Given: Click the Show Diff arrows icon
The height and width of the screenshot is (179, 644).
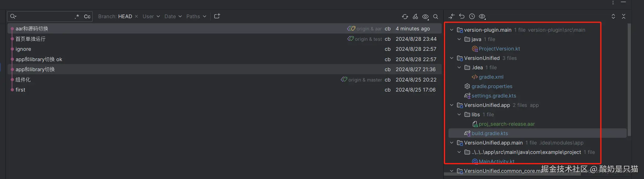Looking at the screenshot, I should tap(451, 17).
